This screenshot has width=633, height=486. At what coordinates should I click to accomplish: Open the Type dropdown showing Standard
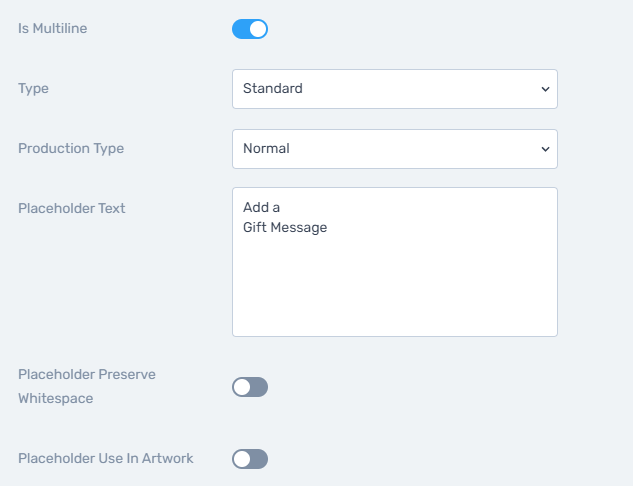point(394,89)
